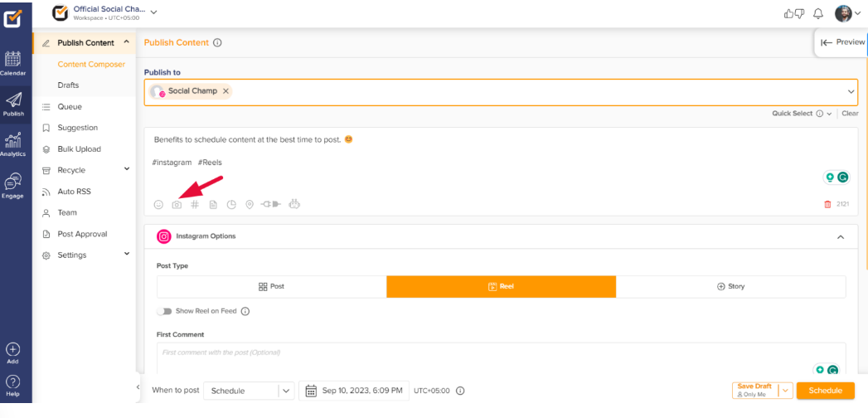Click the location pin icon
The height and width of the screenshot is (418, 868).
point(250,205)
